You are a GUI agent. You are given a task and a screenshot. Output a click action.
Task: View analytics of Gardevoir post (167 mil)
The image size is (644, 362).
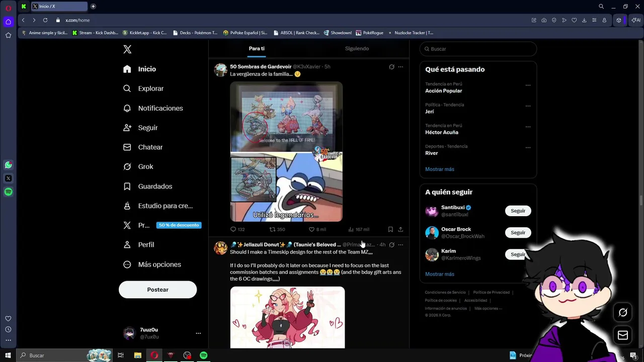click(359, 229)
